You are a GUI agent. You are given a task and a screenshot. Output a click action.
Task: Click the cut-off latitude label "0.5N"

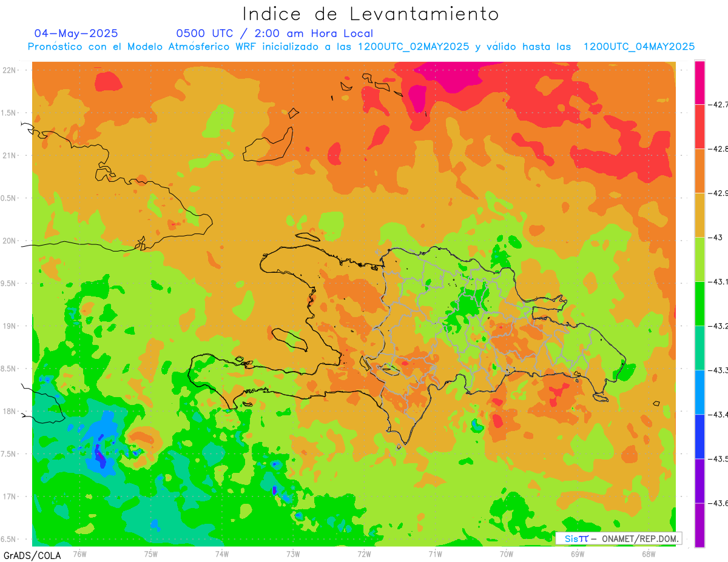tap(8, 199)
